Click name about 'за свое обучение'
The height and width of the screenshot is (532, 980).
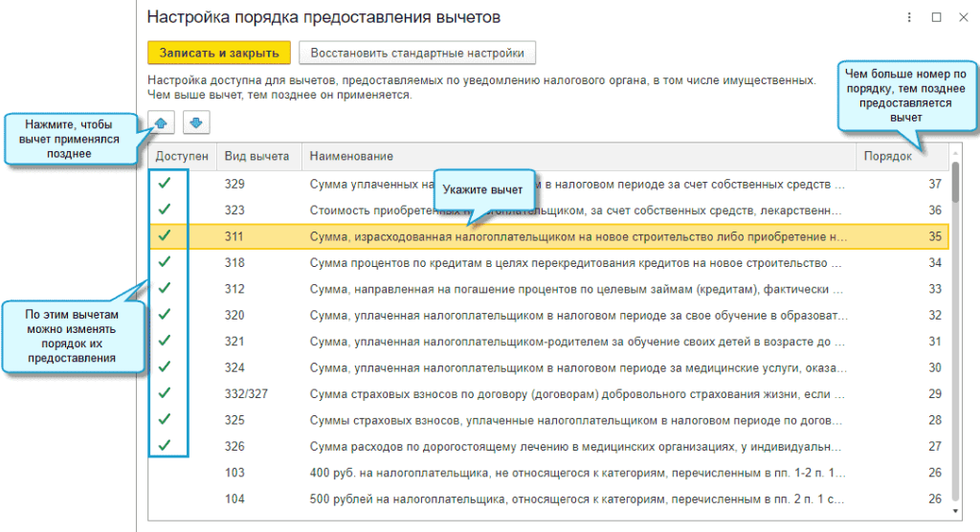click(578, 315)
